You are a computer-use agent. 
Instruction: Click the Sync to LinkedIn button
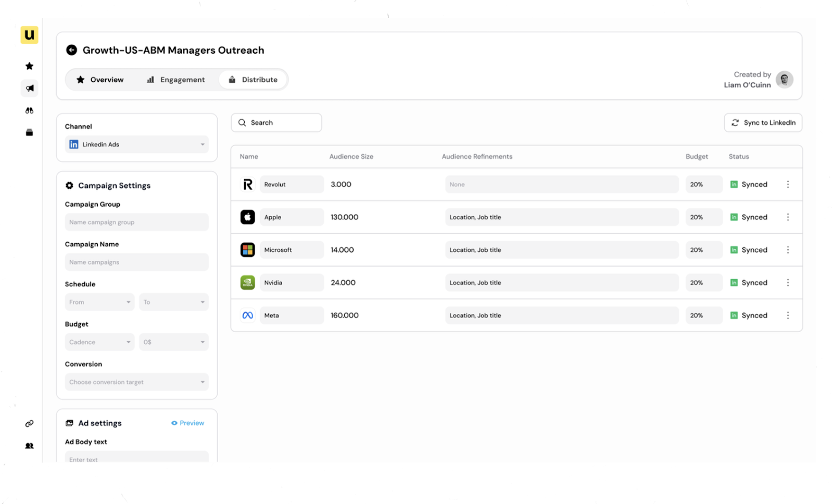[763, 123]
